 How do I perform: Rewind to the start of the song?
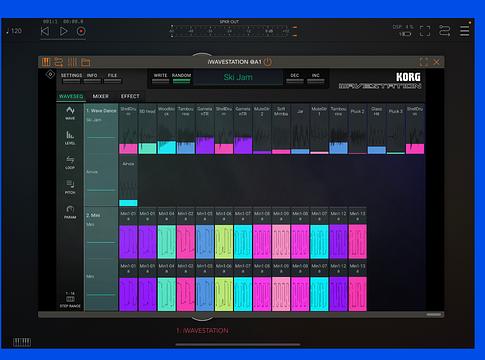click(x=45, y=31)
